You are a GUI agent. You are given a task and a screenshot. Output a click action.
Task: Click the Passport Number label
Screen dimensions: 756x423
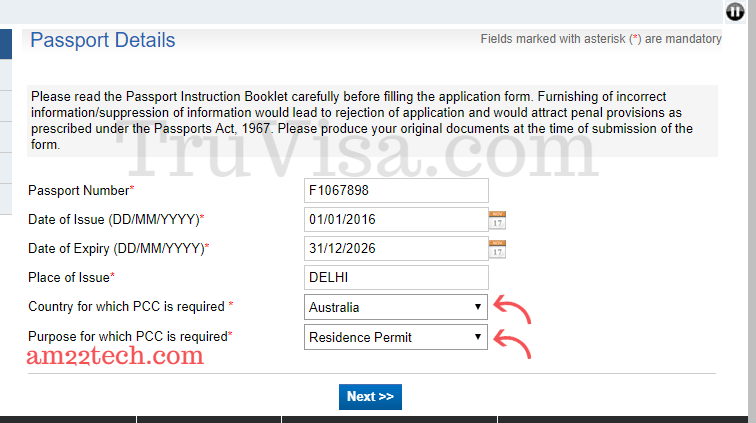click(80, 190)
